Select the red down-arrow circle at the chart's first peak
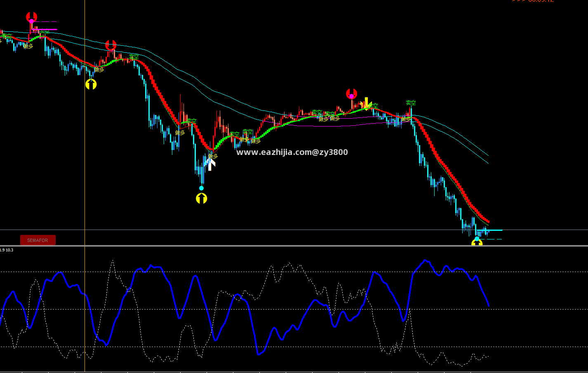Viewport: 588px width, 373px height. [x=32, y=17]
